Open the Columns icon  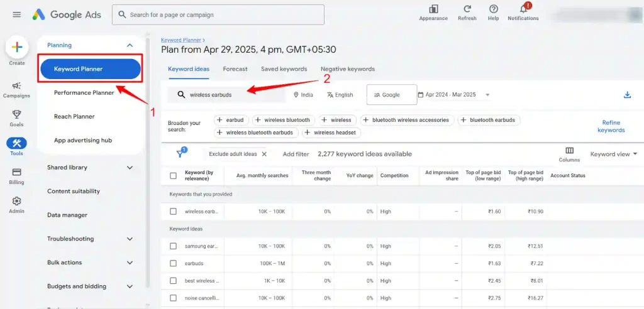pos(569,151)
